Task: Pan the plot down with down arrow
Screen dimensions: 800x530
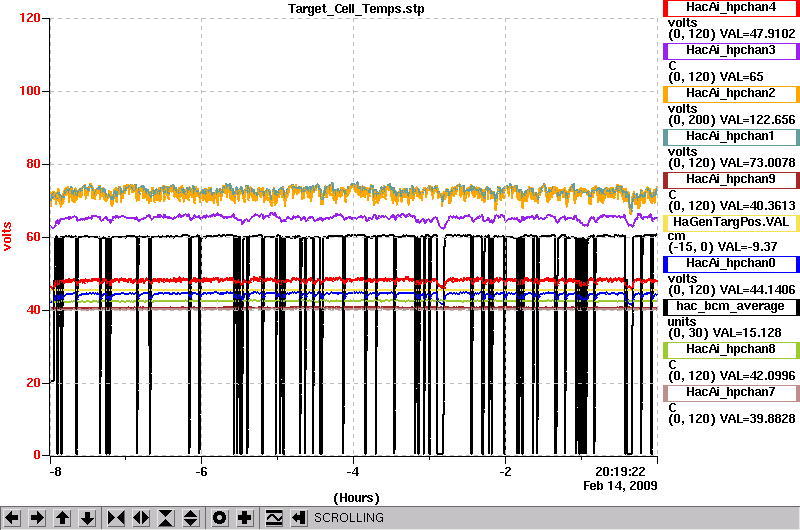Action: (x=87, y=518)
